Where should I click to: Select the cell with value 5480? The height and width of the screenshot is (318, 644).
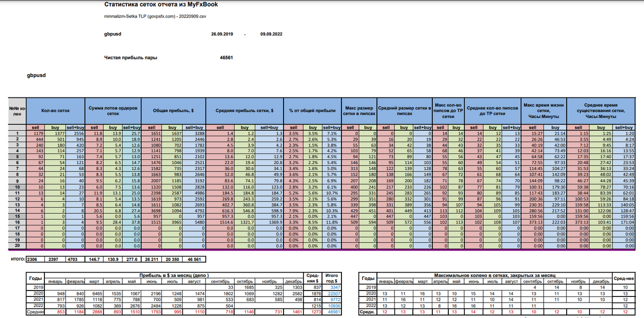(194, 221)
